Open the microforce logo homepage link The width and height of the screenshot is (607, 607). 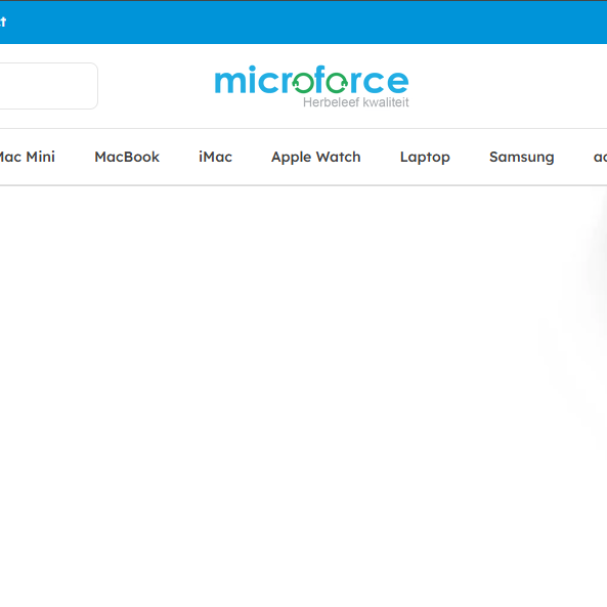pyautogui.click(x=312, y=86)
